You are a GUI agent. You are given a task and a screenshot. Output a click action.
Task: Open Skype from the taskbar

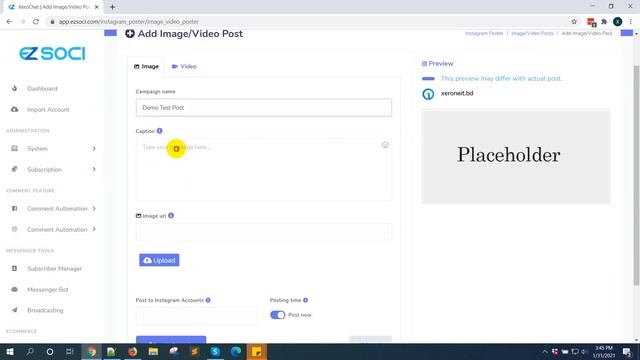pos(215,351)
